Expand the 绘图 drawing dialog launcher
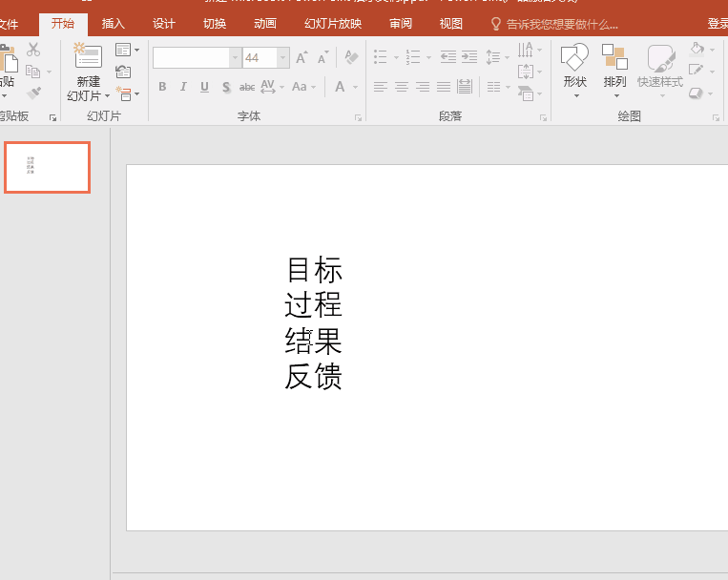The width and height of the screenshot is (728, 580). tap(716, 118)
